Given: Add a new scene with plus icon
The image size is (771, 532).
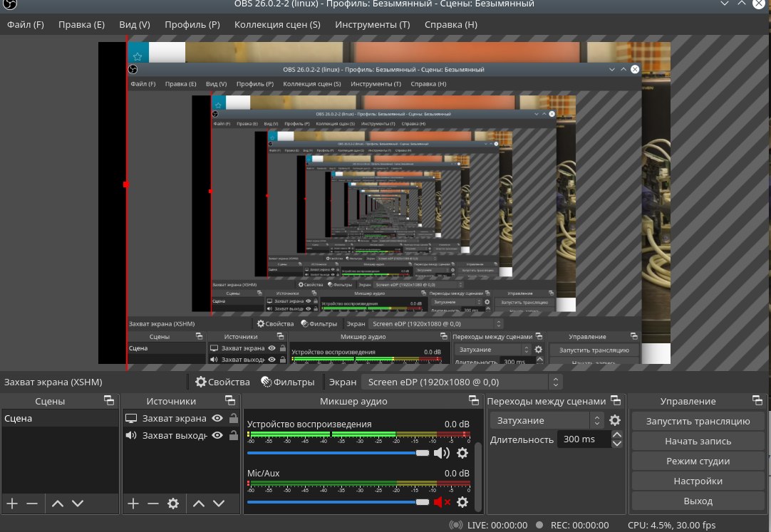Looking at the screenshot, I should click(x=12, y=503).
